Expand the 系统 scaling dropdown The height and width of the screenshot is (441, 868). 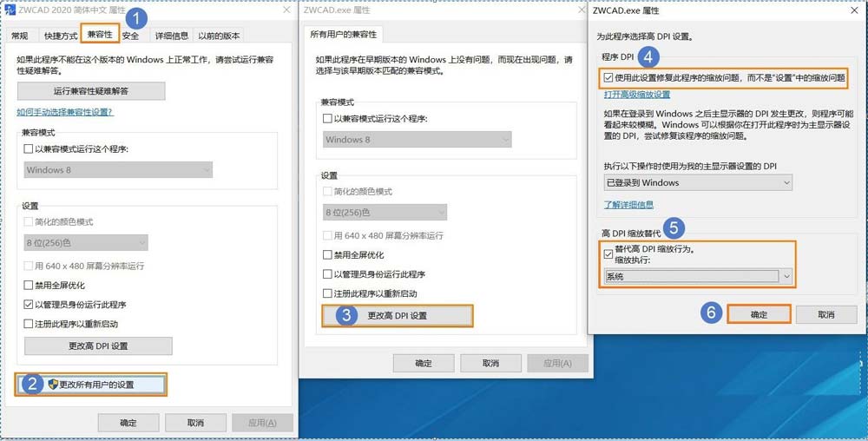point(698,277)
